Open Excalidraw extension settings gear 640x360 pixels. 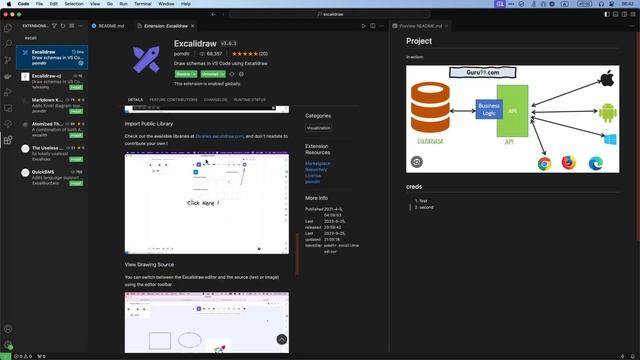click(241, 74)
